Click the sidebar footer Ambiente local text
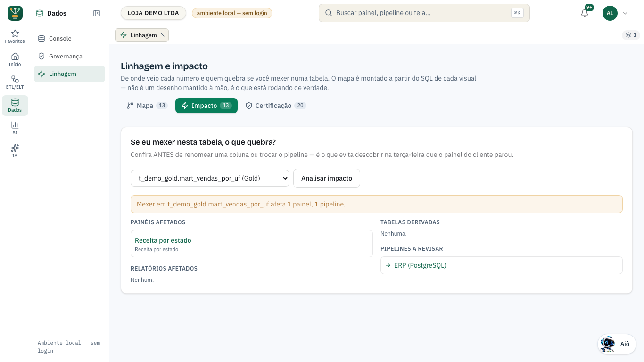This screenshot has height=362, width=644. 69,347
